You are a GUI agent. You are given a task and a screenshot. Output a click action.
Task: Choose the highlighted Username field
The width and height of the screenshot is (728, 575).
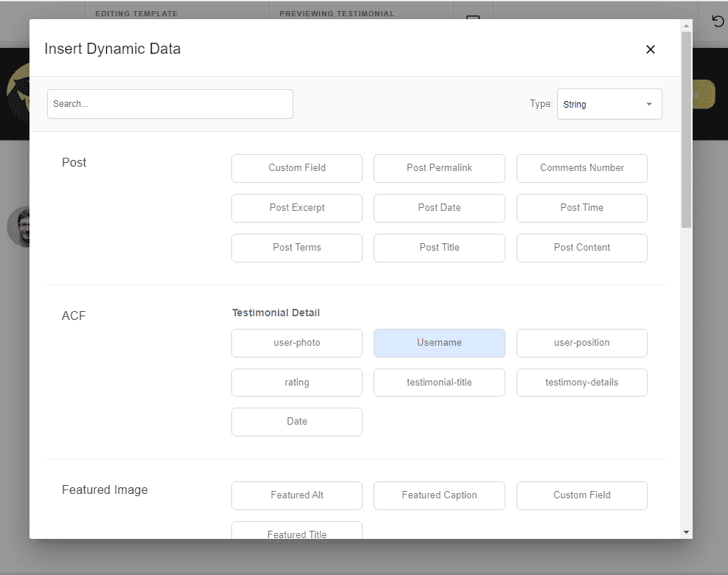[439, 344]
